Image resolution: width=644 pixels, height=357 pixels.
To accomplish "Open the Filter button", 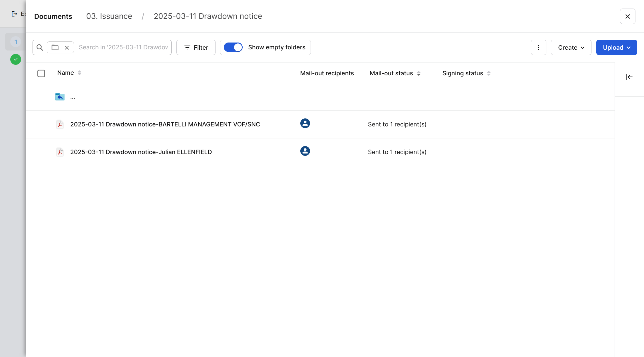I will click(196, 47).
